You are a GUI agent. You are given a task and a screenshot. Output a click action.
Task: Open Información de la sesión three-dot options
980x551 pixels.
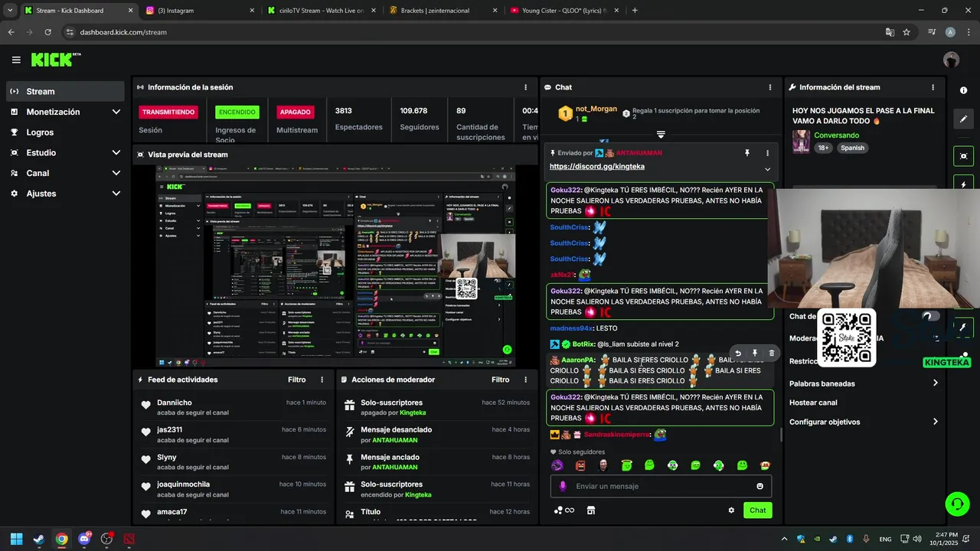(x=525, y=87)
